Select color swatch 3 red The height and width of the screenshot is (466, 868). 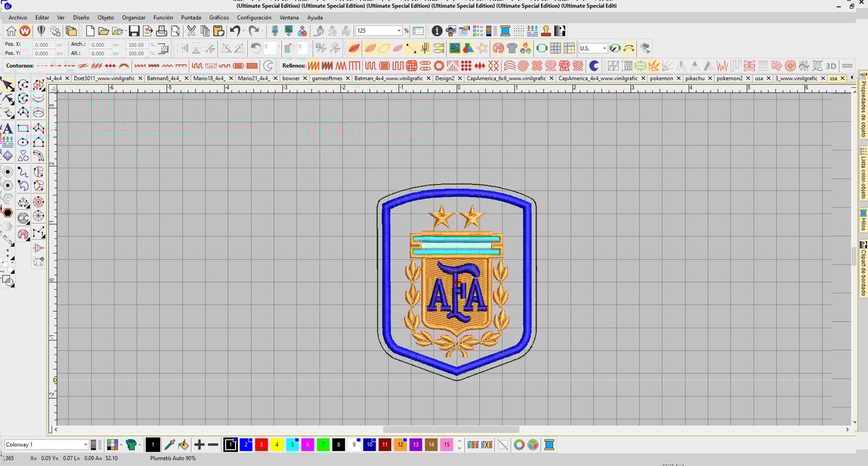point(261,445)
